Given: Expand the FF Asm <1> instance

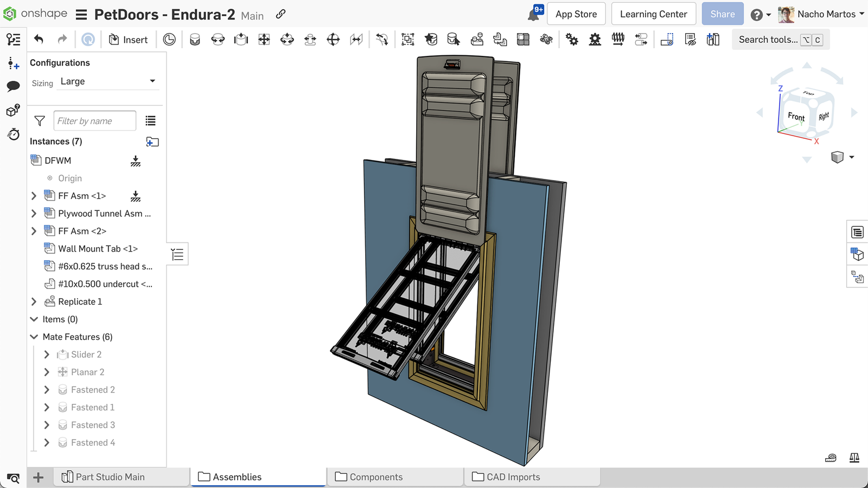Looking at the screenshot, I should tap(34, 196).
